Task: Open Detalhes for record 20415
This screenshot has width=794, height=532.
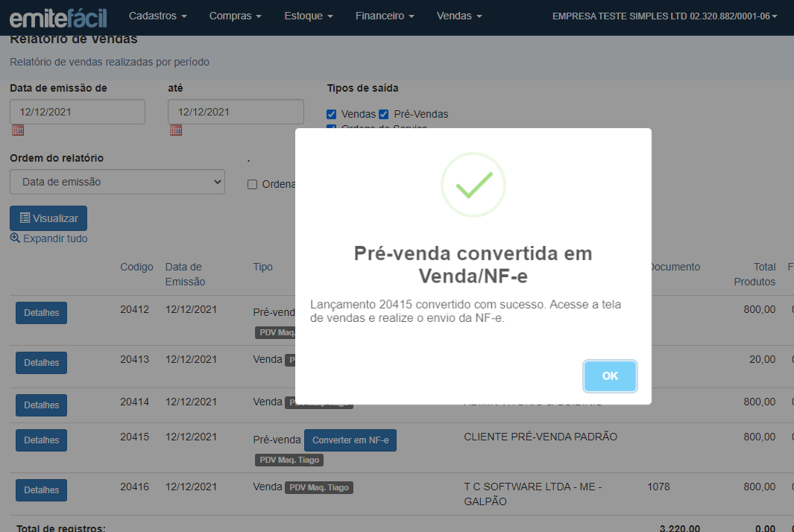Action: click(x=42, y=440)
